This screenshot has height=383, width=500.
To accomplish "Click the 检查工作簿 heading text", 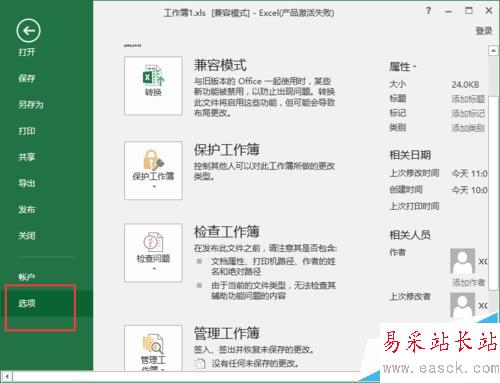I will 227,231.
